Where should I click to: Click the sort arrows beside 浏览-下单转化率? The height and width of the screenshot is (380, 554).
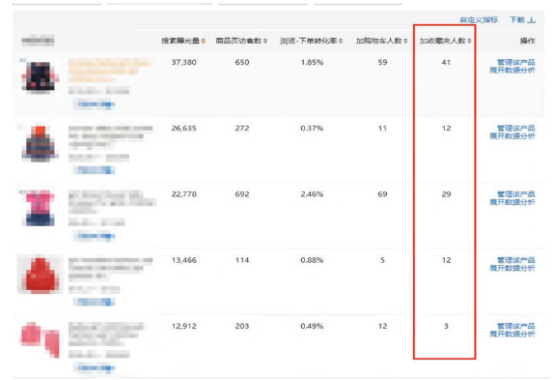pos(341,41)
